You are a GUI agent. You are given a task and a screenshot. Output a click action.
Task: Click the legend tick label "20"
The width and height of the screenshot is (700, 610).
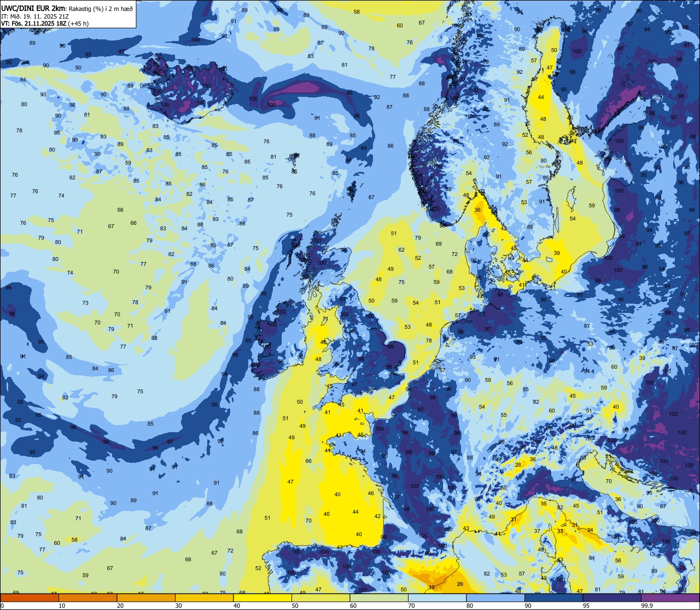click(x=120, y=606)
